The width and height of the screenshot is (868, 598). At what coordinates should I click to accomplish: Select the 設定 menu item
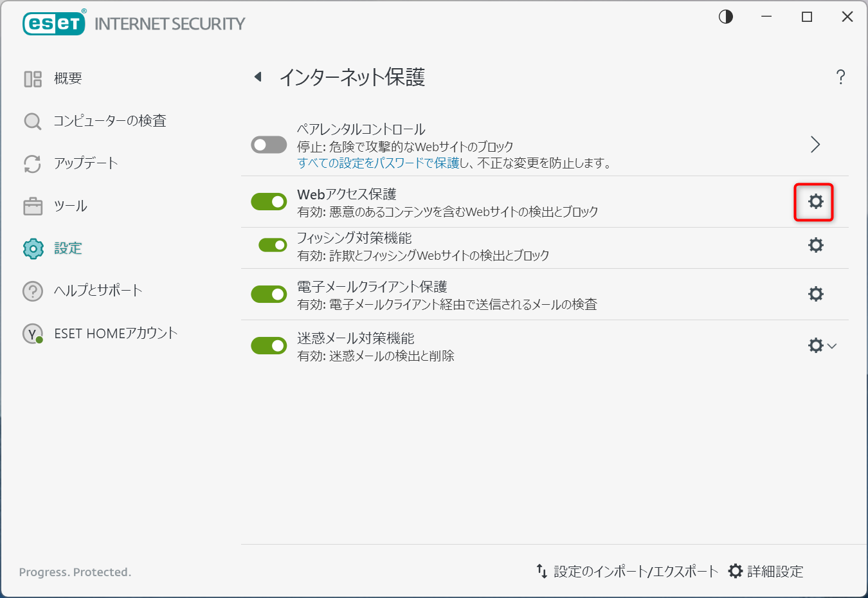tap(68, 248)
